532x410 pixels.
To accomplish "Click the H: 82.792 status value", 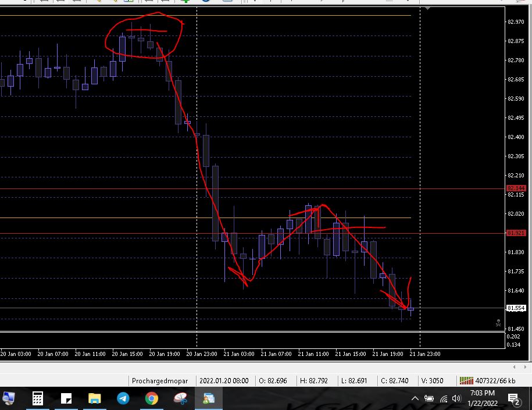I will click(x=314, y=381).
